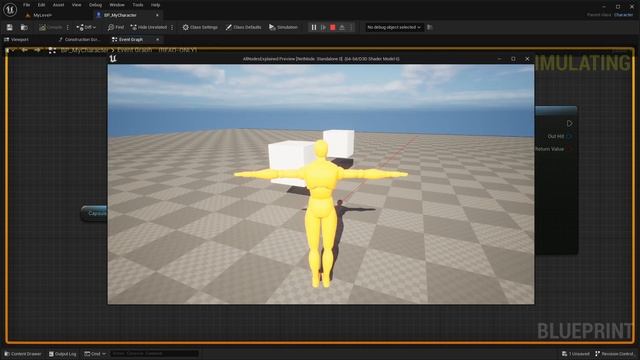Open the Edit menu
Screen dimensions: 640x360
(41, 5)
